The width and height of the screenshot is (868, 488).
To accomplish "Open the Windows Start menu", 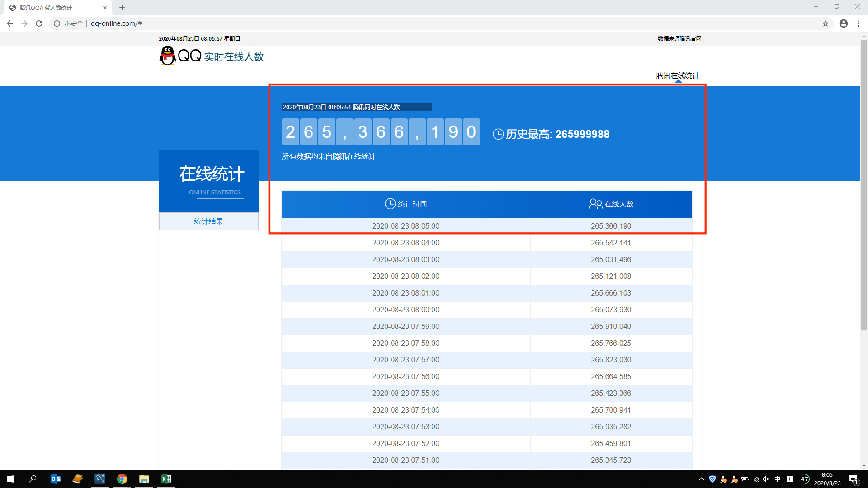I will (11, 479).
